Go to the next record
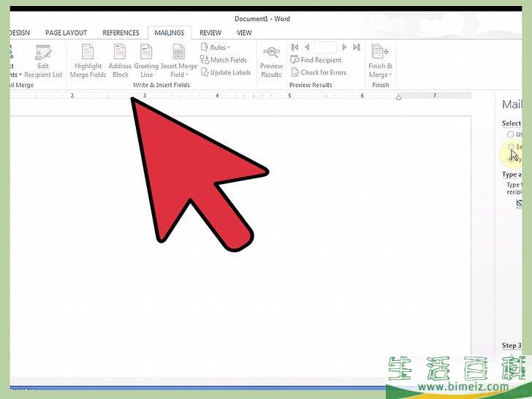The image size is (532, 399). (x=344, y=47)
